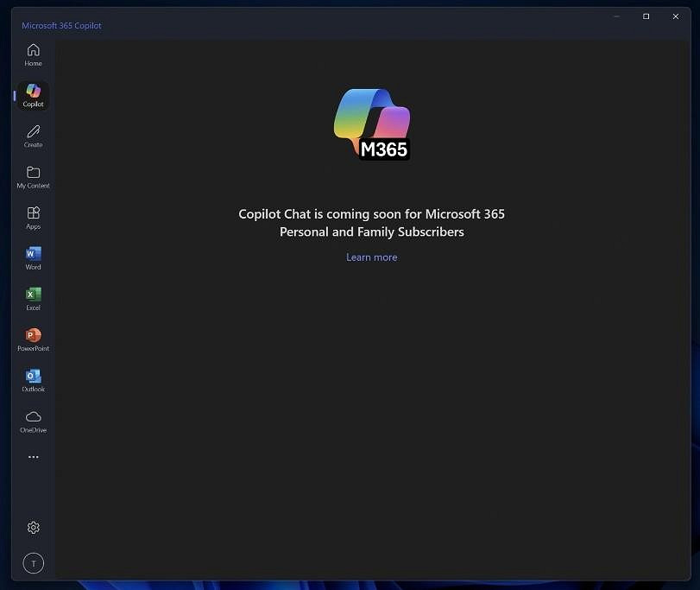The height and width of the screenshot is (590, 700).
Task: Switch to the Home section
Action: (33, 54)
